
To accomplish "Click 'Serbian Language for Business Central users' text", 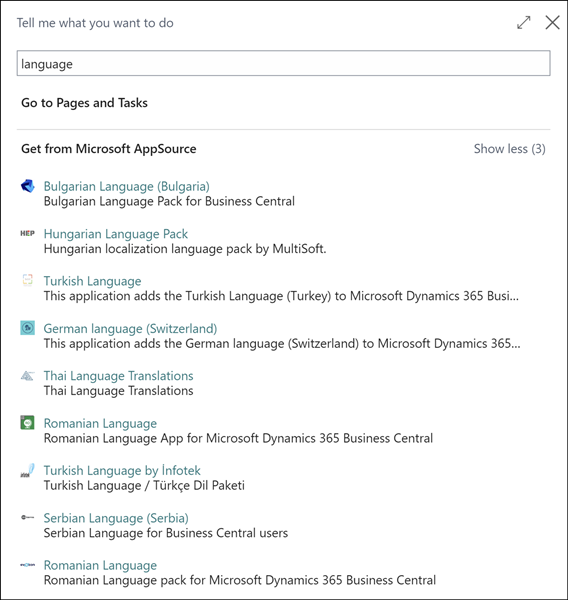I will tap(166, 533).
